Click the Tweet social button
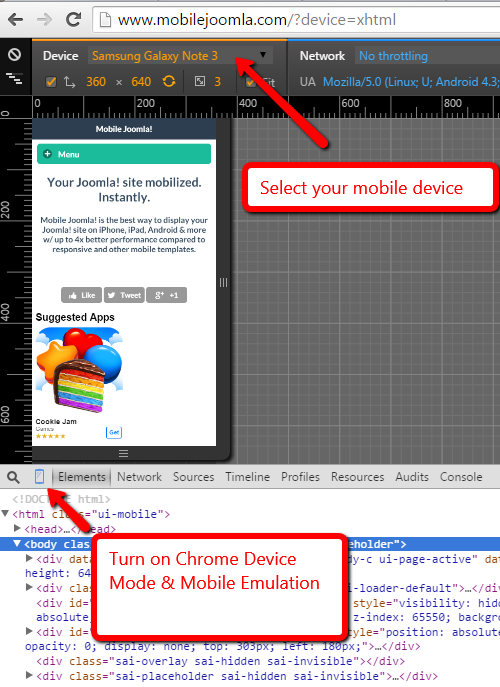 pos(124,295)
